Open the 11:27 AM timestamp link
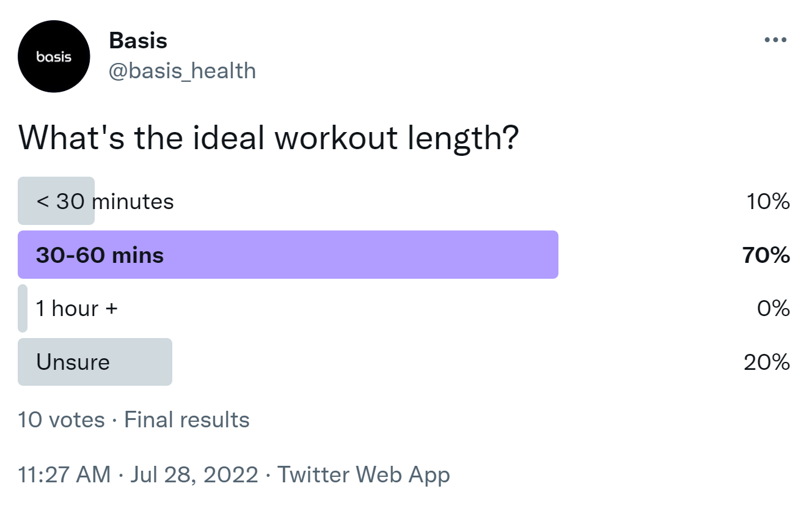The width and height of the screenshot is (812, 508). (x=65, y=475)
